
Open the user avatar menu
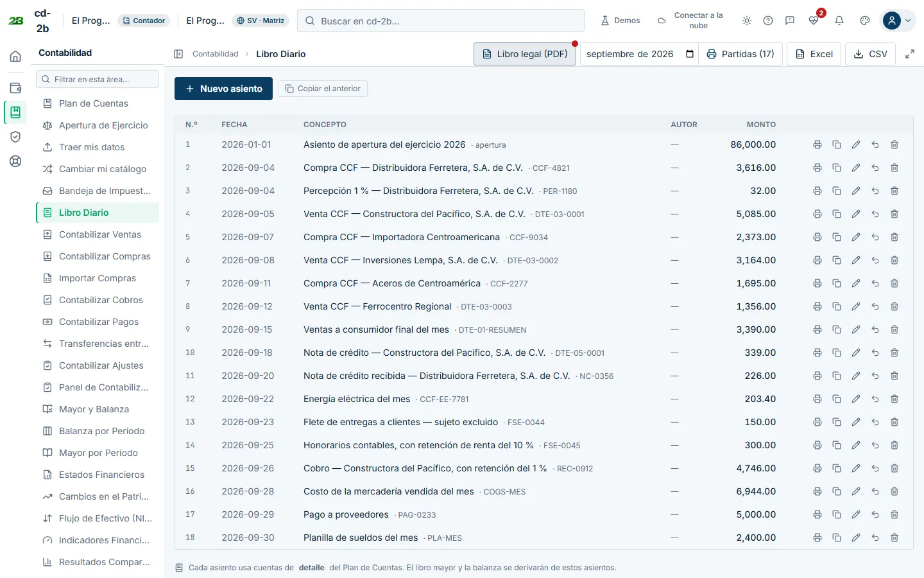898,21
